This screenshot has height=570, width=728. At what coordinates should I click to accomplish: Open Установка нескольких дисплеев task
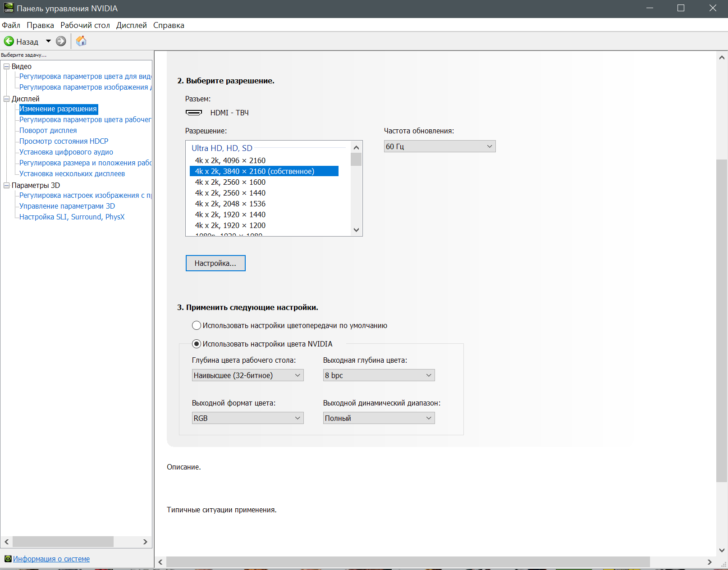72,174
